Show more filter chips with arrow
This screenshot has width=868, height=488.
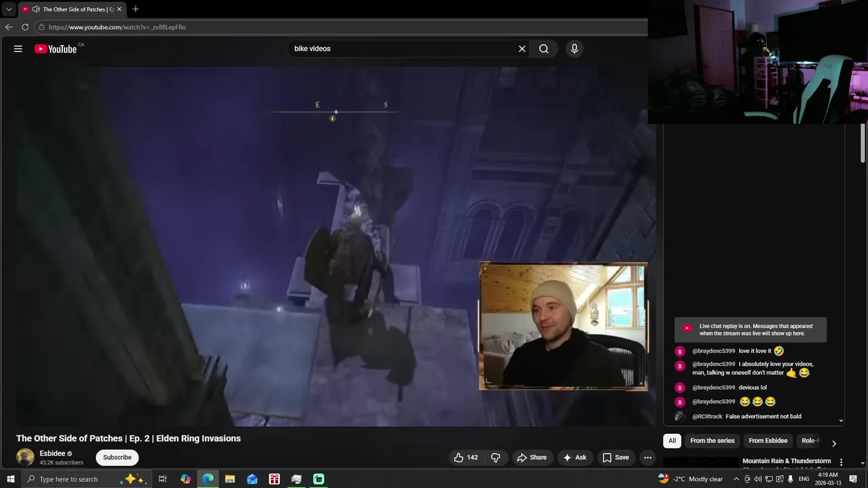(834, 443)
